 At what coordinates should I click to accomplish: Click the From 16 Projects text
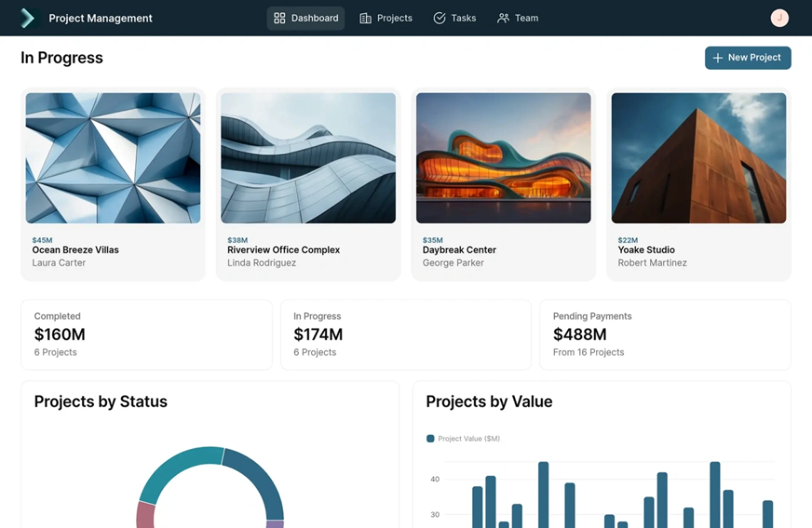click(588, 352)
